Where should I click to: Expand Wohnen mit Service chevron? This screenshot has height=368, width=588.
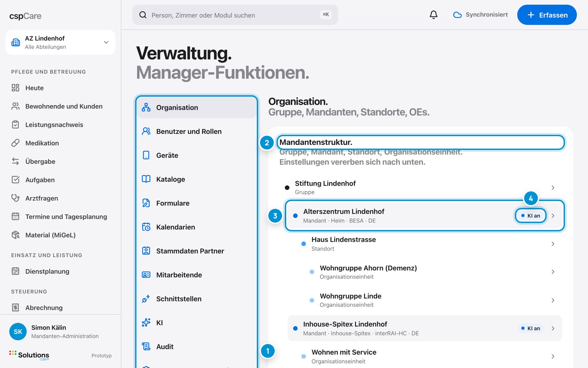coord(553,356)
